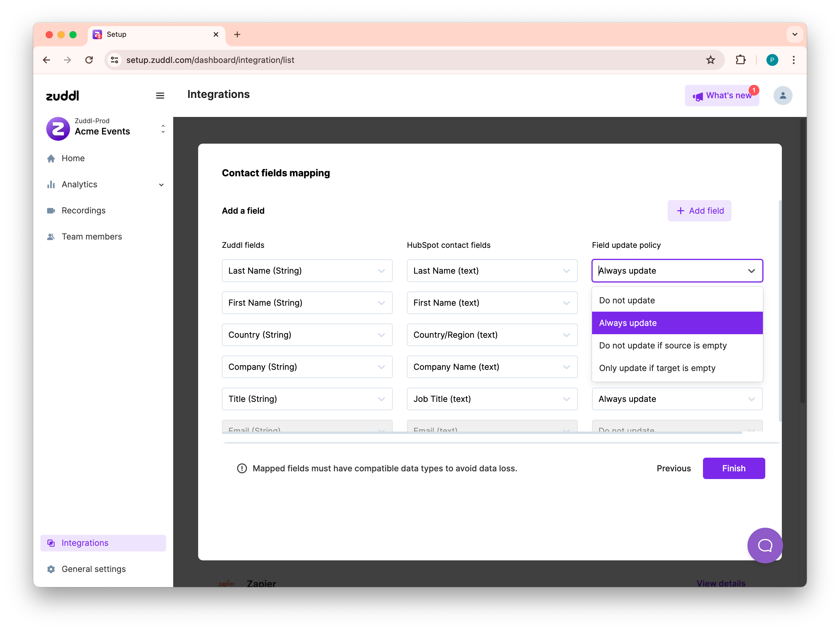
Task: Go to the Recordings page in the sidebar
Action: [84, 210]
